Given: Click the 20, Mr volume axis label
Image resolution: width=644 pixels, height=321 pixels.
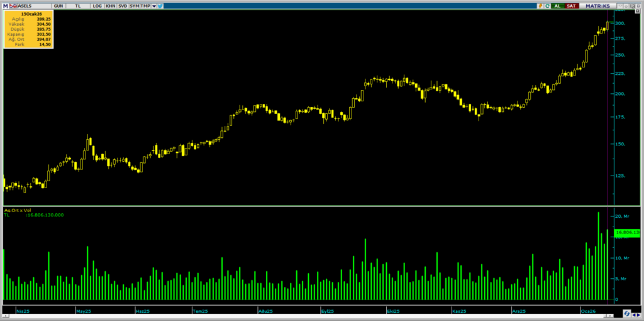Looking at the screenshot, I should coord(622,216).
